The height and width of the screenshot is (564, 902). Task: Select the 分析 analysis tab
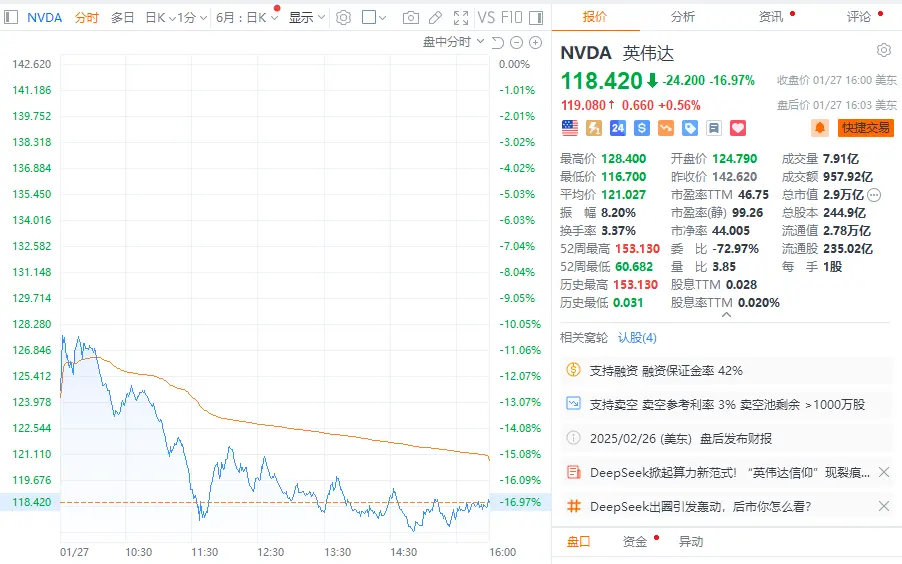[683, 17]
